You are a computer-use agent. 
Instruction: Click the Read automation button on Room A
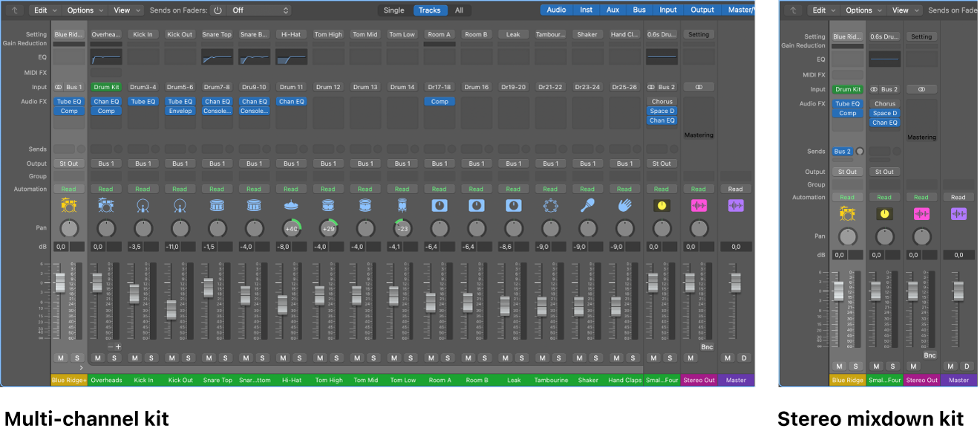pyautogui.click(x=440, y=188)
